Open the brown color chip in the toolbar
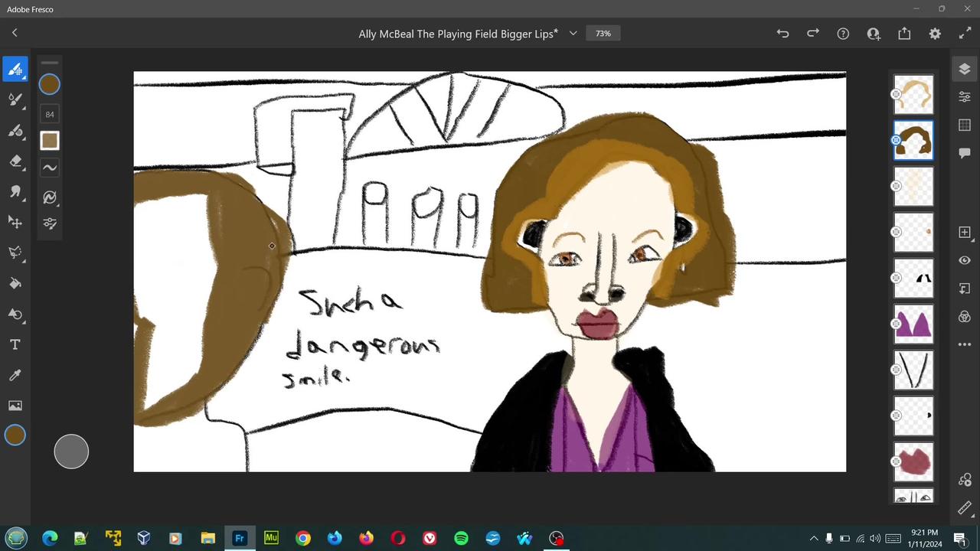Screen dimensions: 980x551 tap(15, 435)
